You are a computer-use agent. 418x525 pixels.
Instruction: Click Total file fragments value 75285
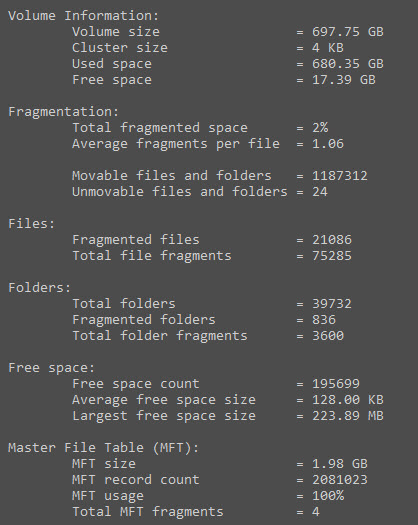point(332,256)
